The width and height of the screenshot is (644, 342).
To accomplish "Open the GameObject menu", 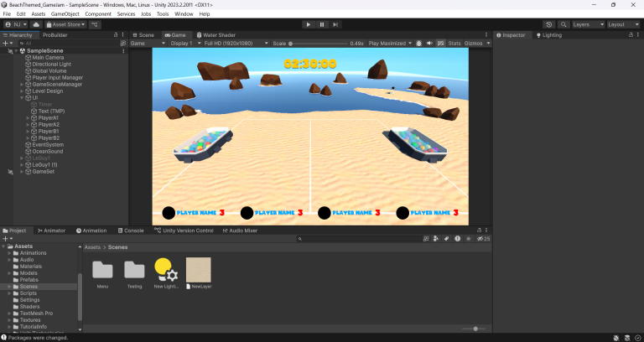I will click(x=65, y=14).
